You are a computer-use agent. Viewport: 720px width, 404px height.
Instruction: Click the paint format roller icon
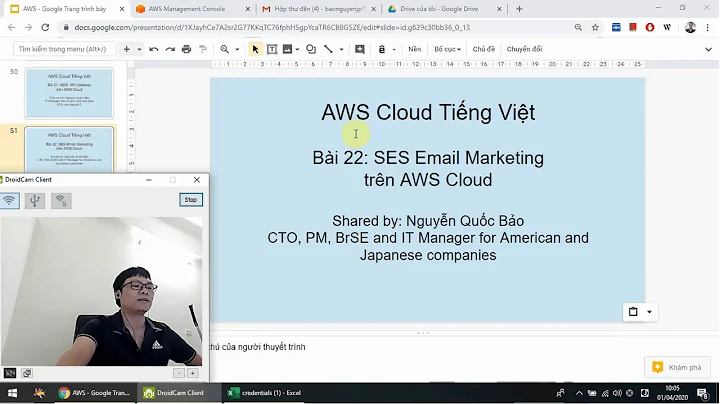tap(202, 49)
